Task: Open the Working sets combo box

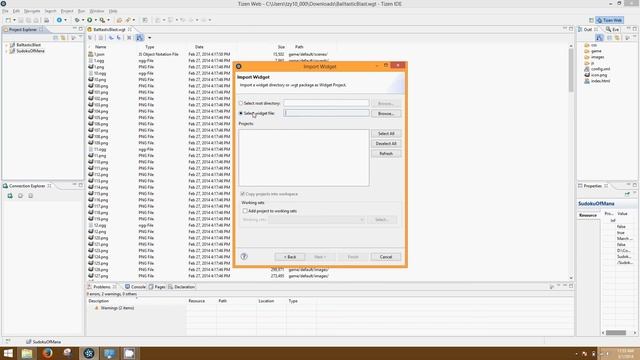Action: tap(316, 220)
